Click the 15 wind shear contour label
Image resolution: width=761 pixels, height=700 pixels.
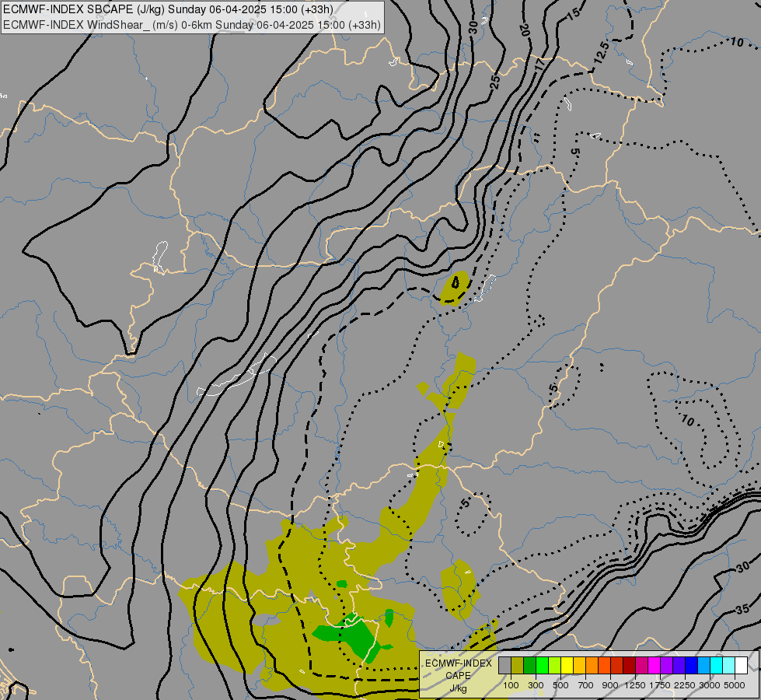(x=574, y=13)
